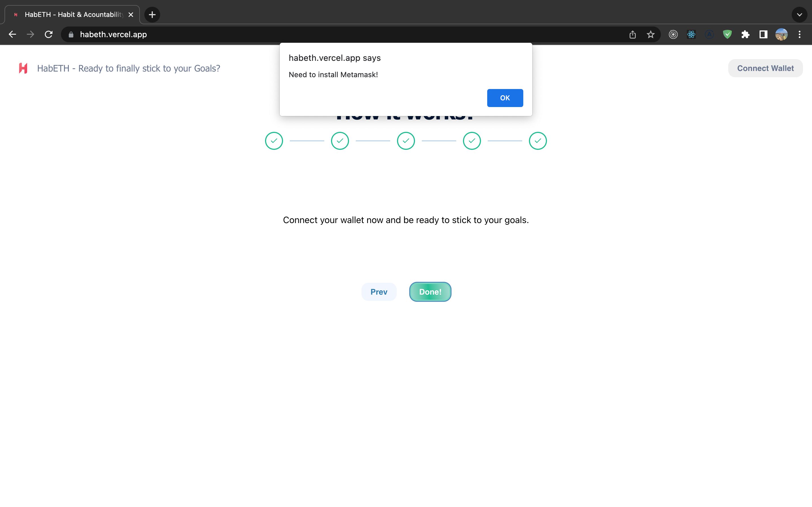
Task: Click the second checkmark step icon
Action: (x=340, y=140)
